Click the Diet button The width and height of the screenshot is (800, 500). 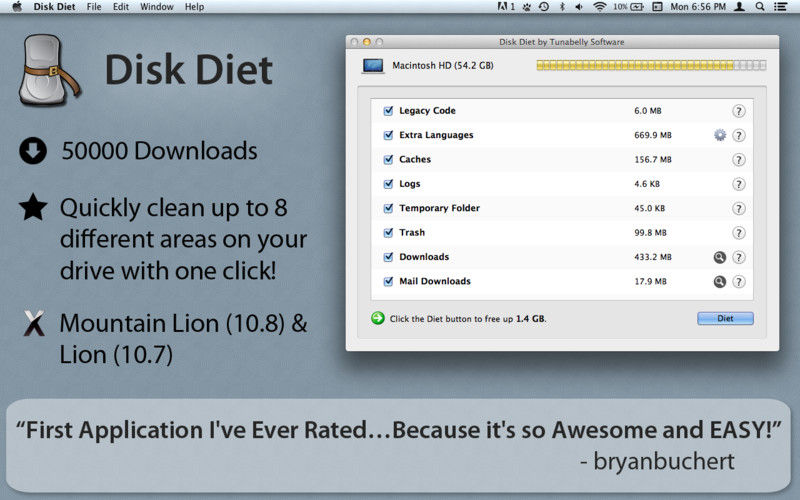(725, 318)
